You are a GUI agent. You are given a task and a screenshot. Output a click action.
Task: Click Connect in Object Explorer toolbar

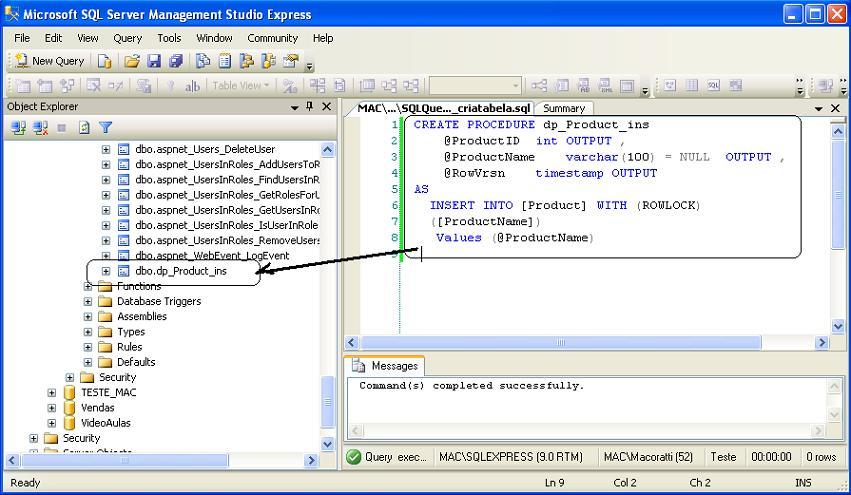(18, 128)
